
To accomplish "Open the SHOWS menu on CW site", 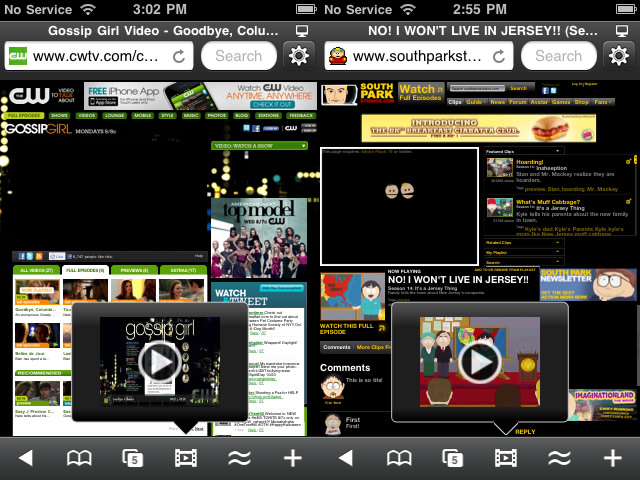I will [60, 116].
